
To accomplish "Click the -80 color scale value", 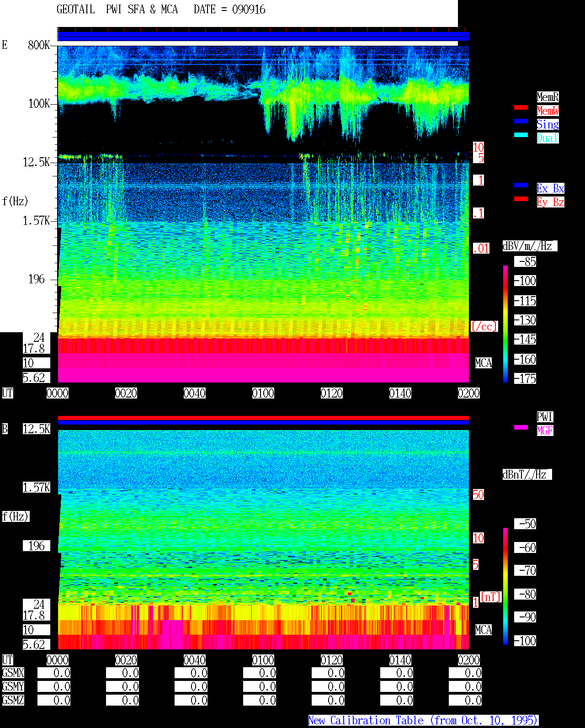I will tap(525, 594).
